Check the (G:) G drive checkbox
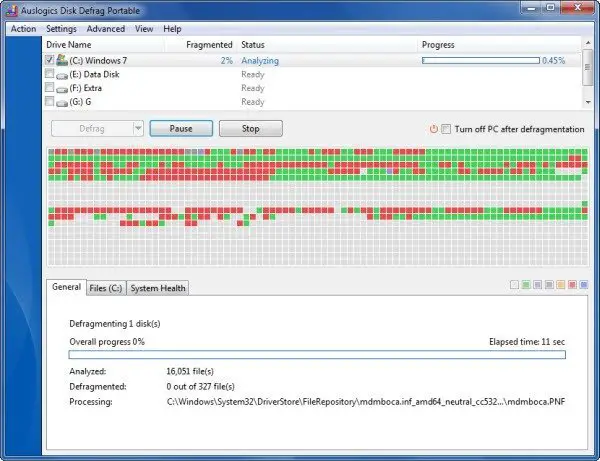This screenshot has height=461, width=600. 49,101
